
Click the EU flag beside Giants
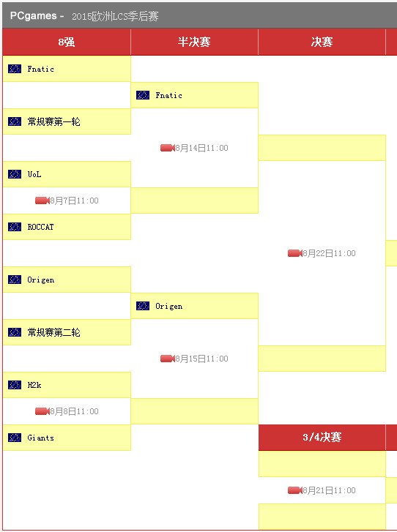[x=15, y=438]
